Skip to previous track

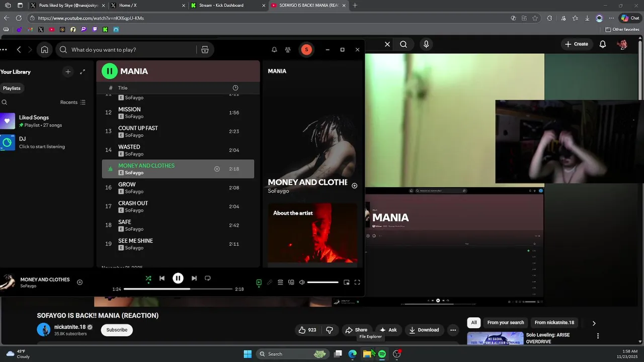point(162,278)
